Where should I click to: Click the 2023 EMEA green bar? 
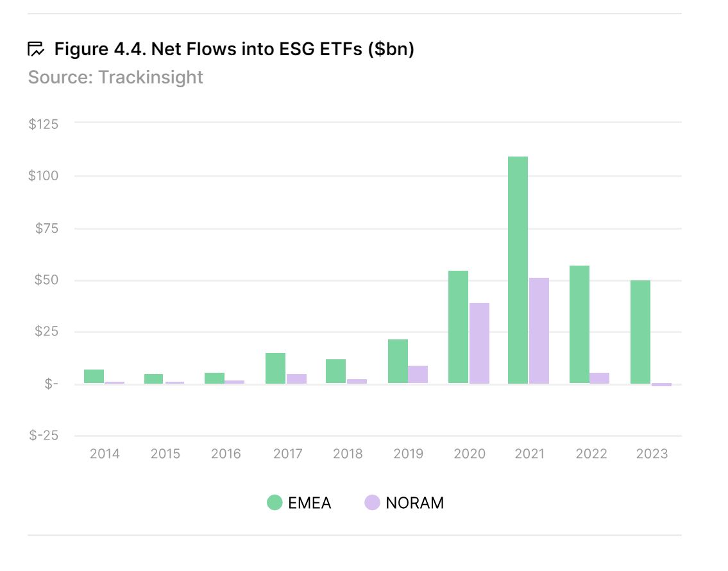(x=640, y=332)
